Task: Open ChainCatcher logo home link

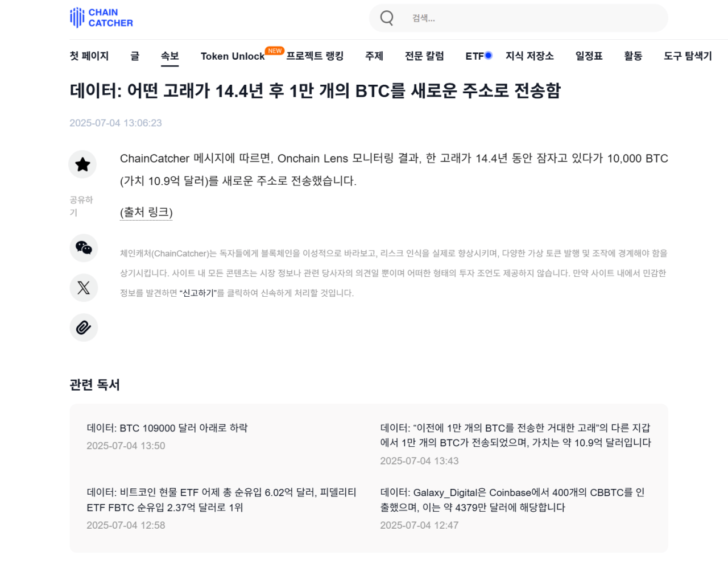Action: (101, 18)
